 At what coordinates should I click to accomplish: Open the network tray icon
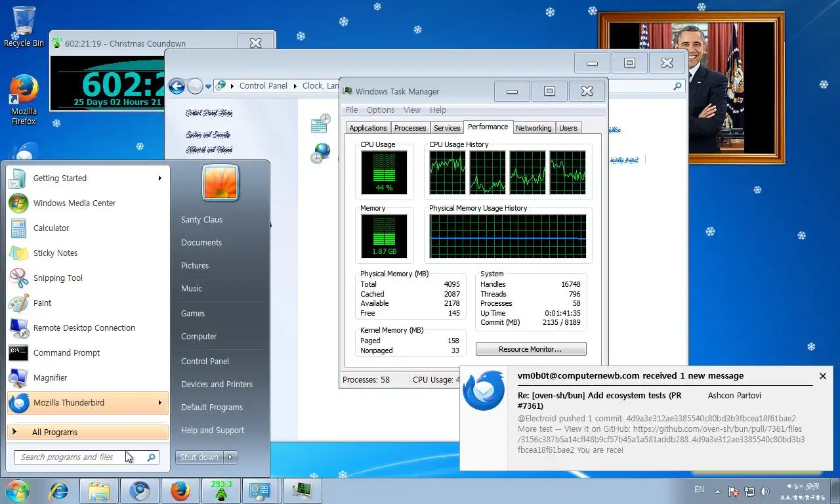click(749, 491)
